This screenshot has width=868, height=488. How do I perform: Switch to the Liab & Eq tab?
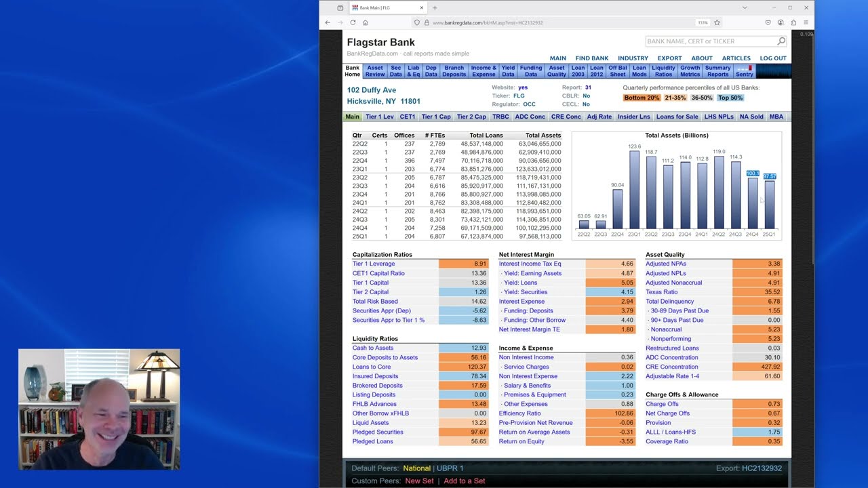[414, 71]
